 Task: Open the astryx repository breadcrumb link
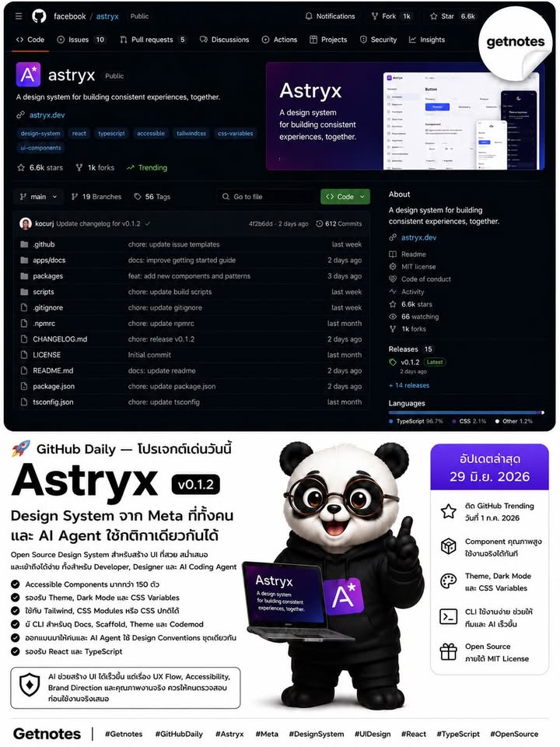click(x=107, y=16)
